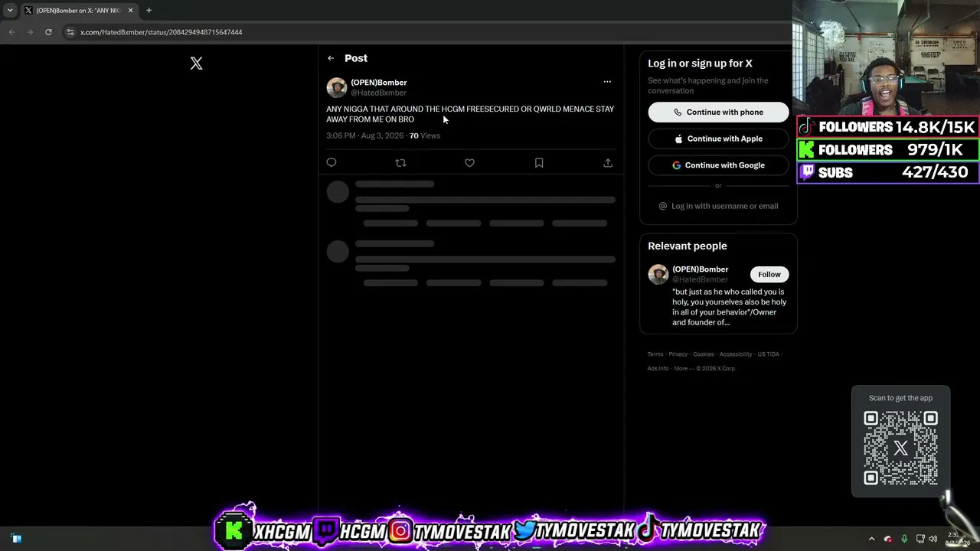Click the green microphone tray icon
The height and width of the screenshot is (551, 980).
click(904, 539)
